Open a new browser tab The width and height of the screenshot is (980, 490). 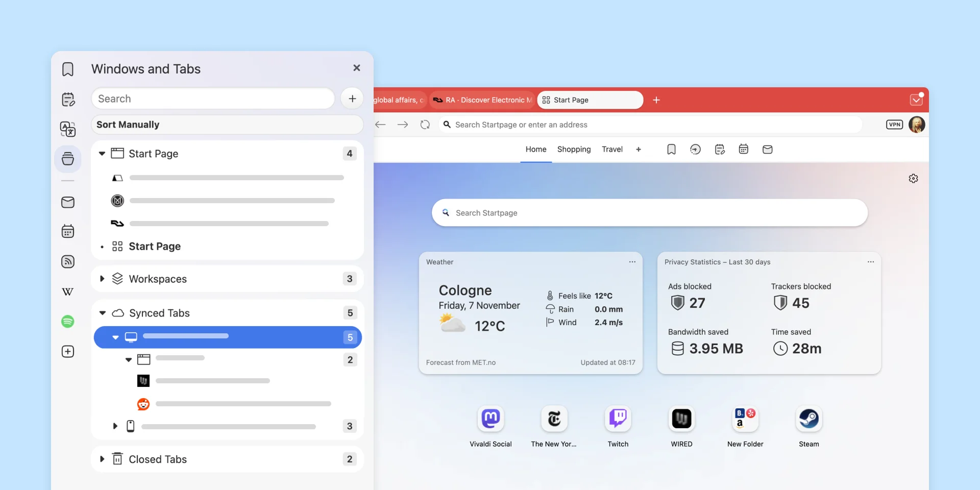pyautogui.click(x=656, y=100)
